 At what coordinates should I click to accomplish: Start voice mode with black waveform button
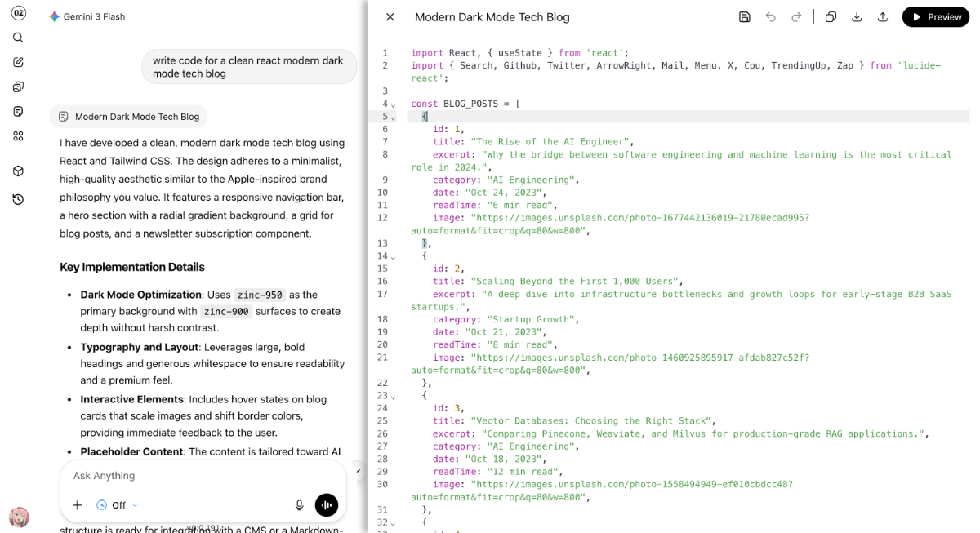click(x=327, y=505)
